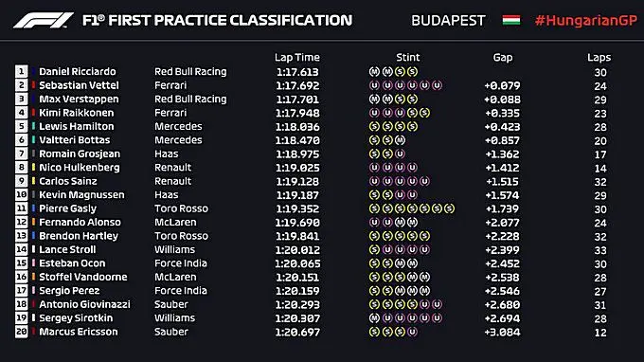Click Sebastian Vettel's last ultrasoft tyre icon
The width and height of the screenshot is (644, 362).
438,85
